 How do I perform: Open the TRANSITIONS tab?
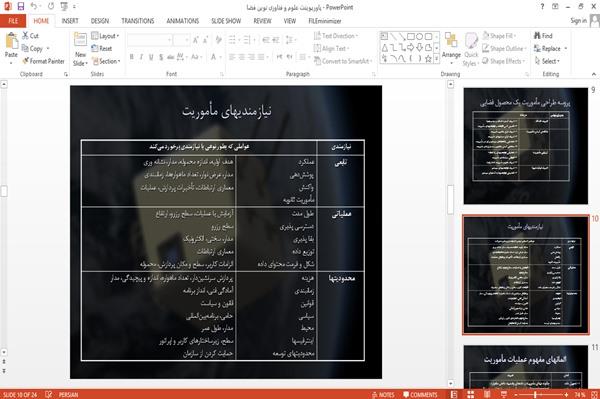tap(138, 21)
